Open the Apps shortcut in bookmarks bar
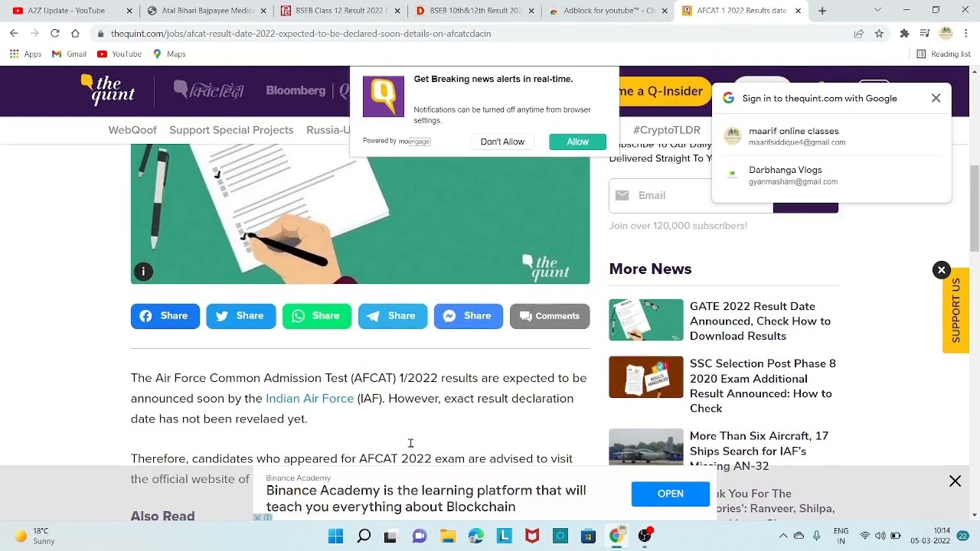This screenshot has height=551, width=980. coord(25,54)
